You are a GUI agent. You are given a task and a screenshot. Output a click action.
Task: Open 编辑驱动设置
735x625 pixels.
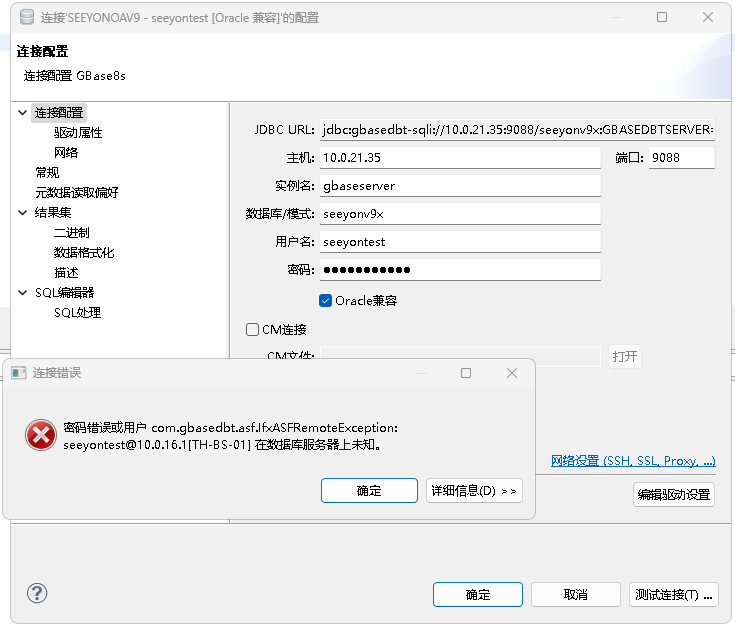pyautogui.click(x=674, y=494)
